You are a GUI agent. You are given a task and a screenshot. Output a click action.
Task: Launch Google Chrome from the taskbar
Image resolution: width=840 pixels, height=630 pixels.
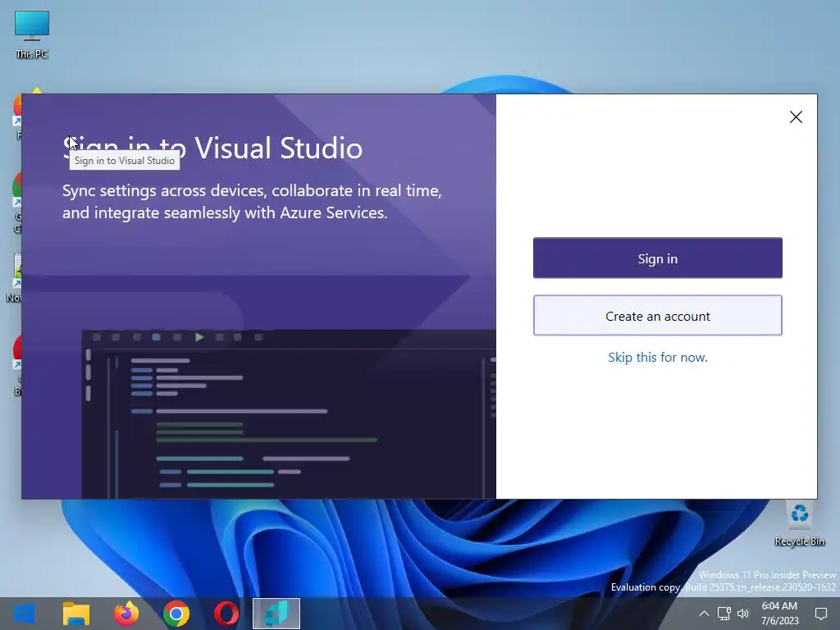[x=176, y=614]
